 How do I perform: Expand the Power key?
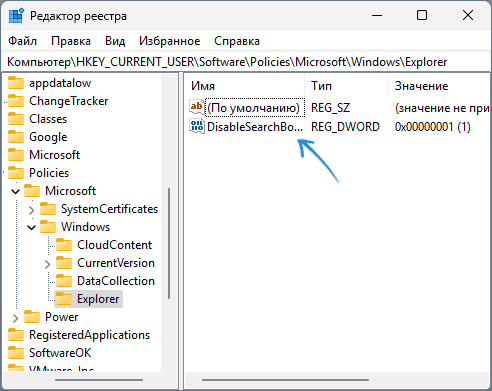pyautogui.click(x=15, y=318)
